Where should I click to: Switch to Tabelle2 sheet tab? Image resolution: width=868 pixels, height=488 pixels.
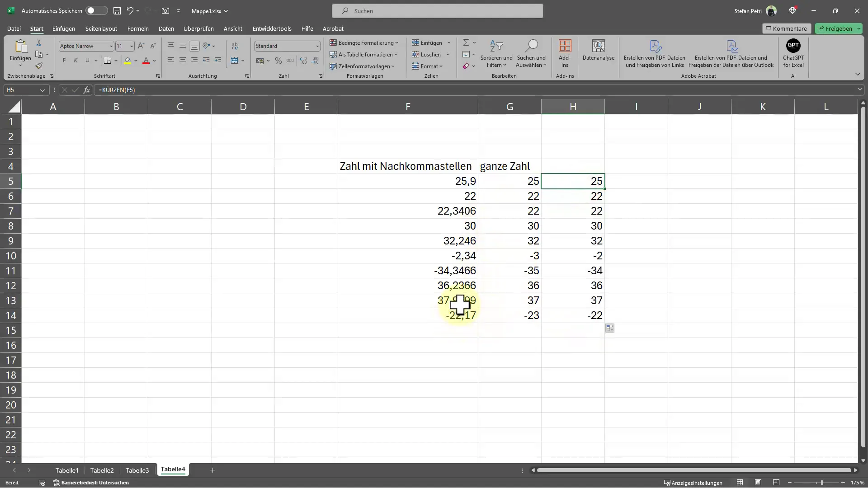click(103, 469)
